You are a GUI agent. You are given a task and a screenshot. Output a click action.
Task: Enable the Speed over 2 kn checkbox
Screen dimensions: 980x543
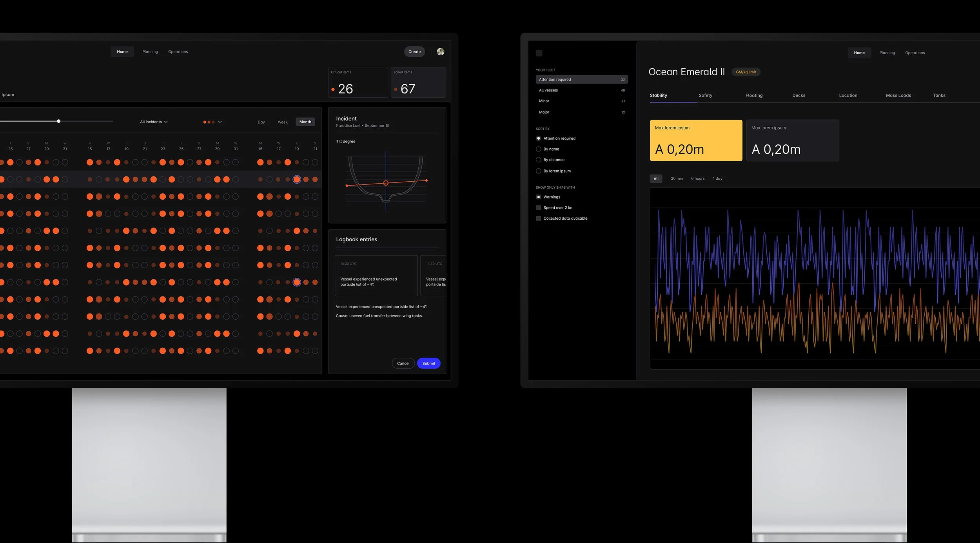[x=539, y=208]
